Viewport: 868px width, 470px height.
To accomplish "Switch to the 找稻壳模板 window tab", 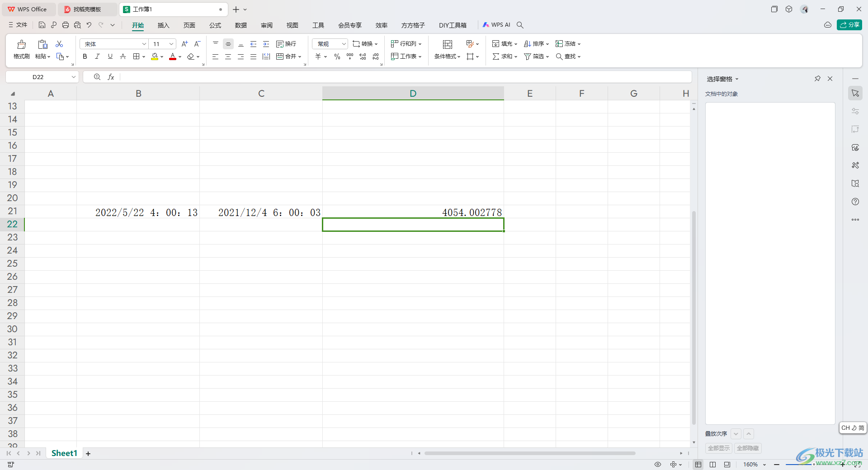I will click(87, 9).
